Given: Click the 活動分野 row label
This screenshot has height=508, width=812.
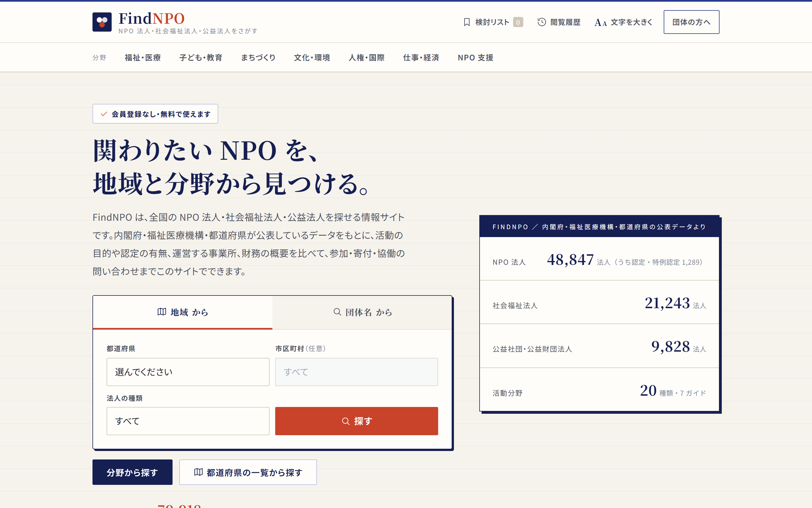Looking at the screenshot, I should (507, 393).
